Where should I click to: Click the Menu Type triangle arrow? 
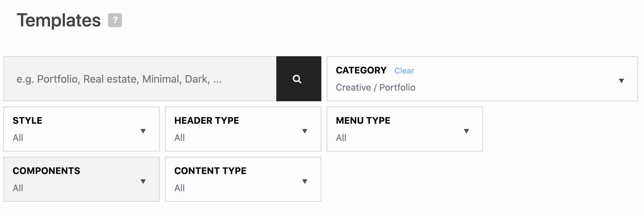(466, 131)
